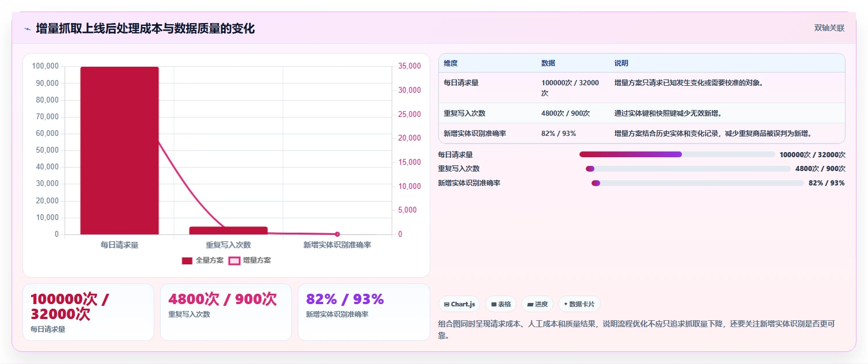Click '4800次 / 900次' beside progress bar
This screenshot has height=364, width=868.
pos(820,169)
